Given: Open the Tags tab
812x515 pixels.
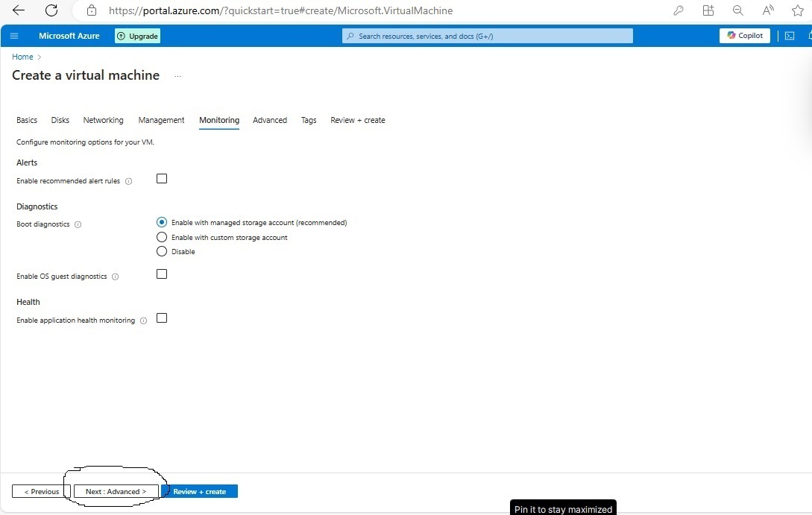Looking at the screenshot, I should point(309,120).
